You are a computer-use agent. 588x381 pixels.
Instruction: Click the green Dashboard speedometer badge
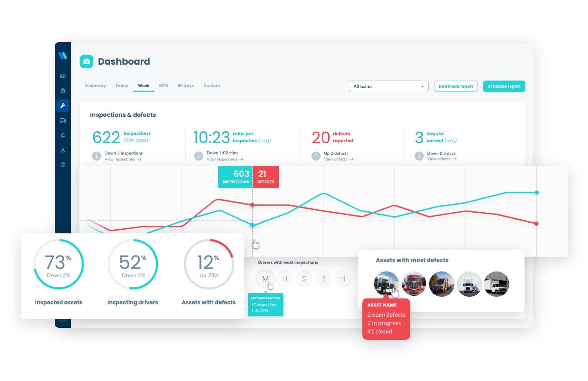[x=86, y=62]
